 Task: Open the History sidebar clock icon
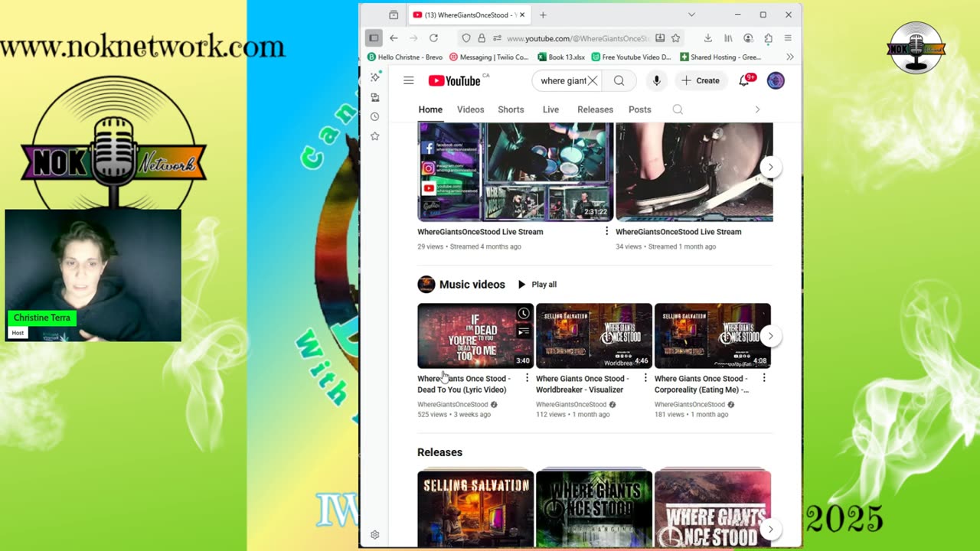tap(374, 116)
